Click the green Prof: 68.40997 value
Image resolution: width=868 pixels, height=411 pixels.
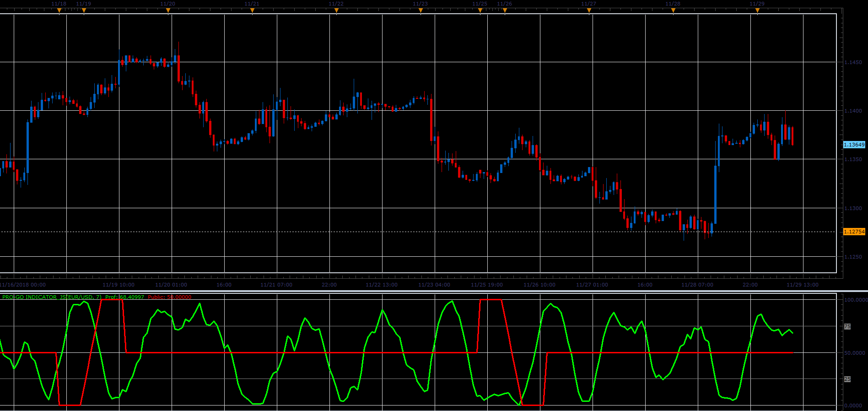tap(124, 297)
